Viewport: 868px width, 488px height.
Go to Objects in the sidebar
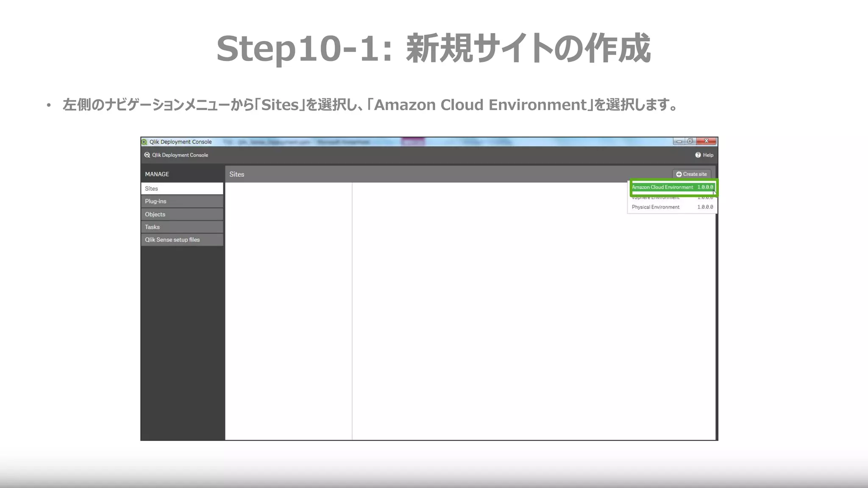click(182, 214)
